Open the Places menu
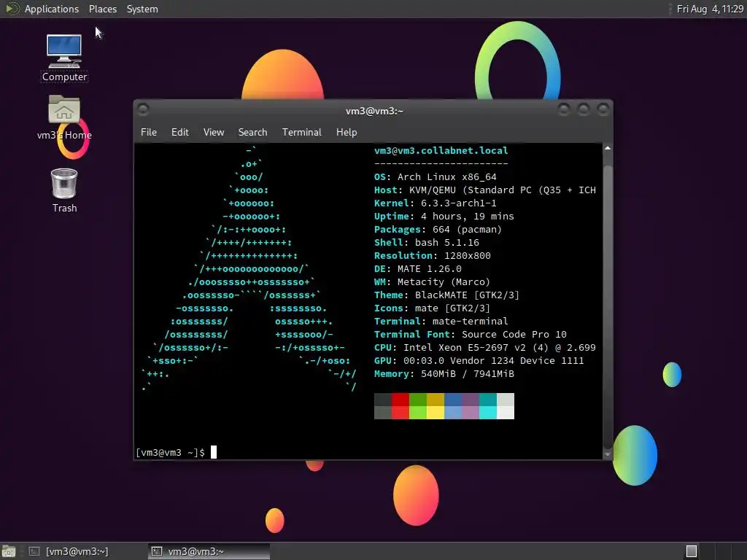Screen dimensions: 747x560 [103, 9]
